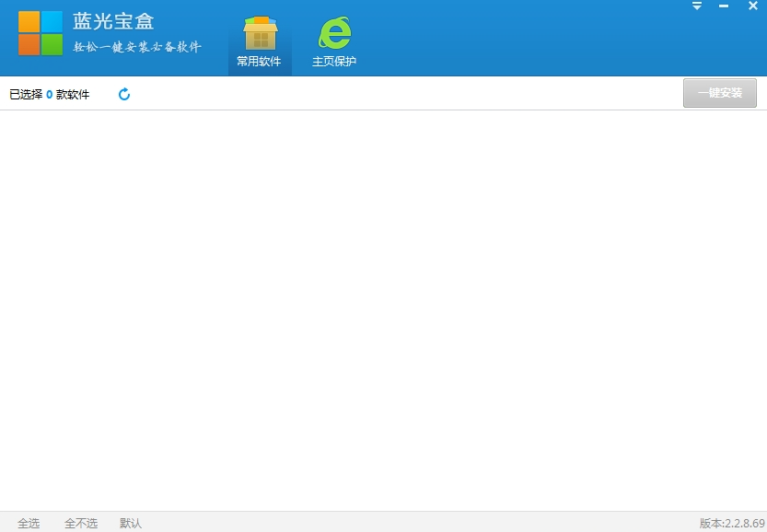Minimize the 蓝光宝盒 window

coord(724,6)
